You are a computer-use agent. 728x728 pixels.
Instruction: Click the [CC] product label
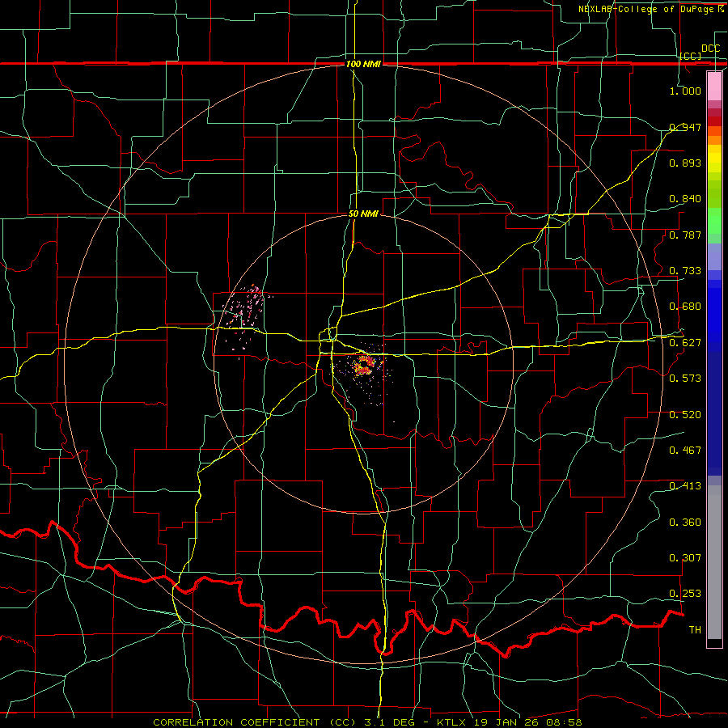[691, 56]
